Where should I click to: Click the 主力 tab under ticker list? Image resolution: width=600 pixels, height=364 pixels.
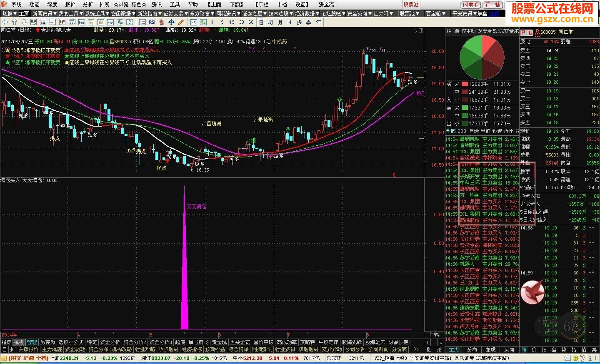pos(454,349)
